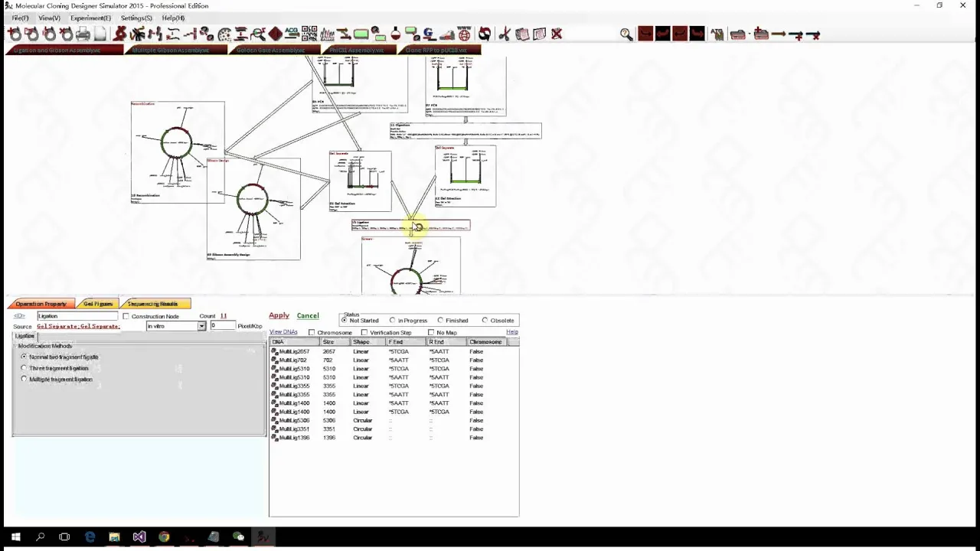
Task: Click the underlined G toolbar icon
Action: 428,34
